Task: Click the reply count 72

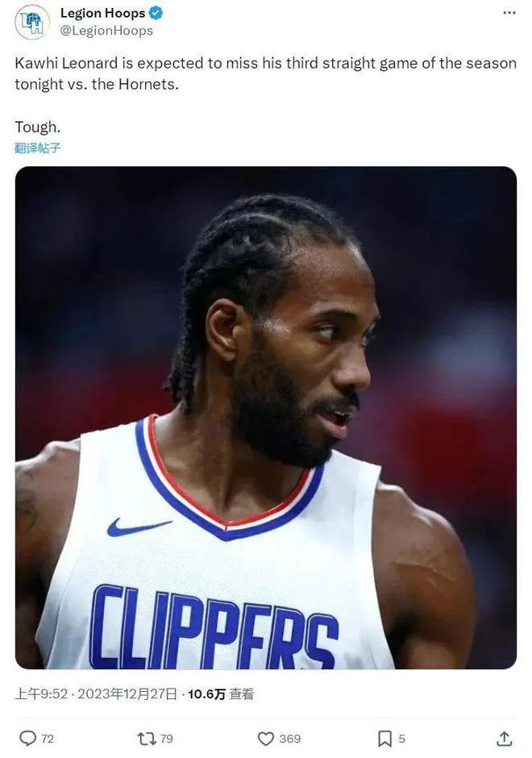Action: click(48, 739)
